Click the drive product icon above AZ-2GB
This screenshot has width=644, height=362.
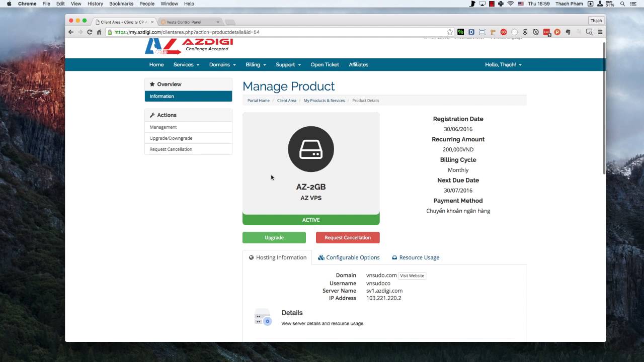click(x=311, y=149)
